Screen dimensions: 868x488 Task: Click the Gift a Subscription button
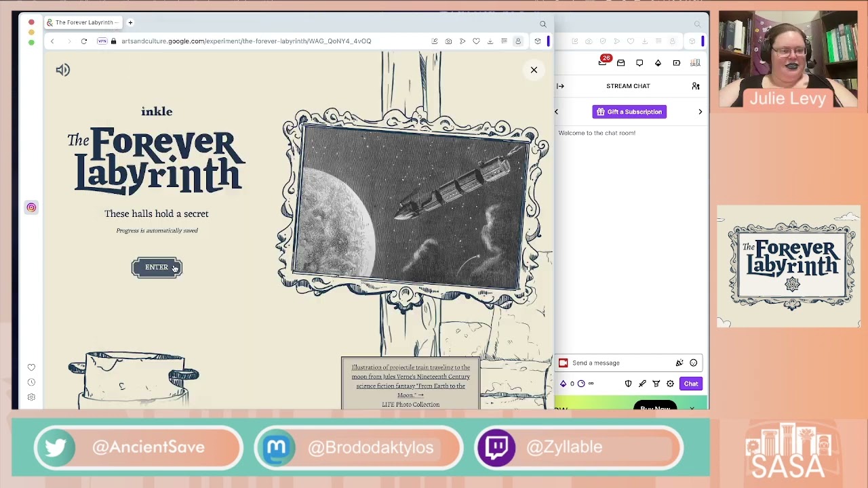[629, 112]
